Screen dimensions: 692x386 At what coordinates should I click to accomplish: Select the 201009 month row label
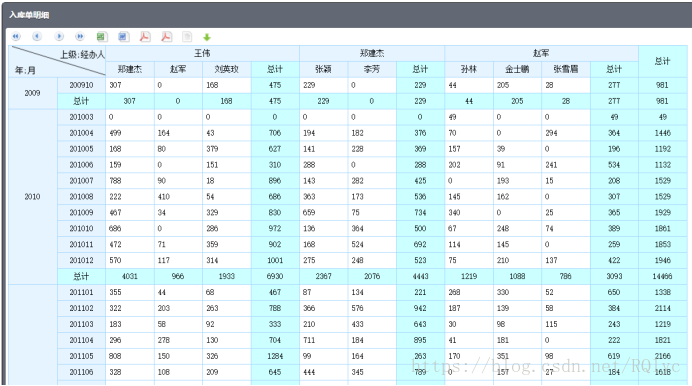[x=81, y=212]
